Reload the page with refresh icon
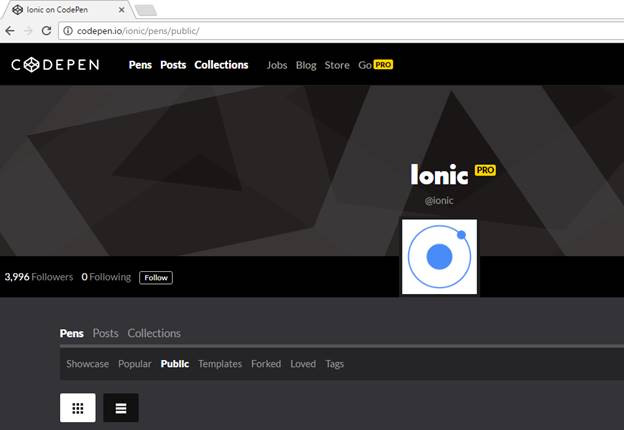 (x=47, y=31)
